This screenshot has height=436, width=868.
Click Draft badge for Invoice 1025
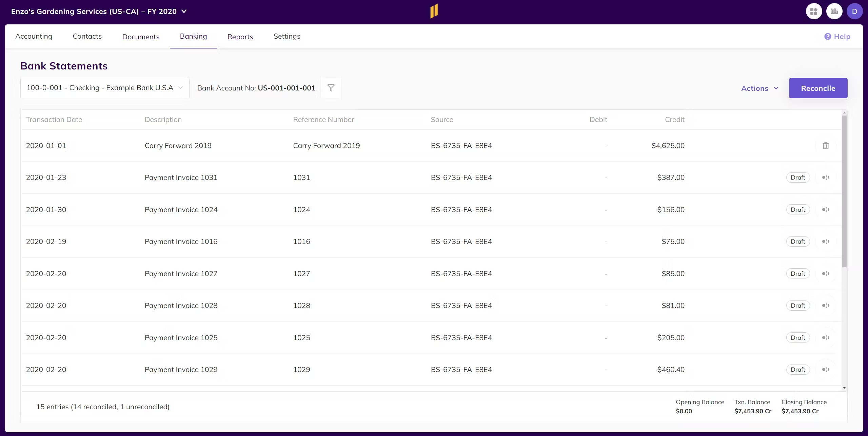(x=798, y=338)
